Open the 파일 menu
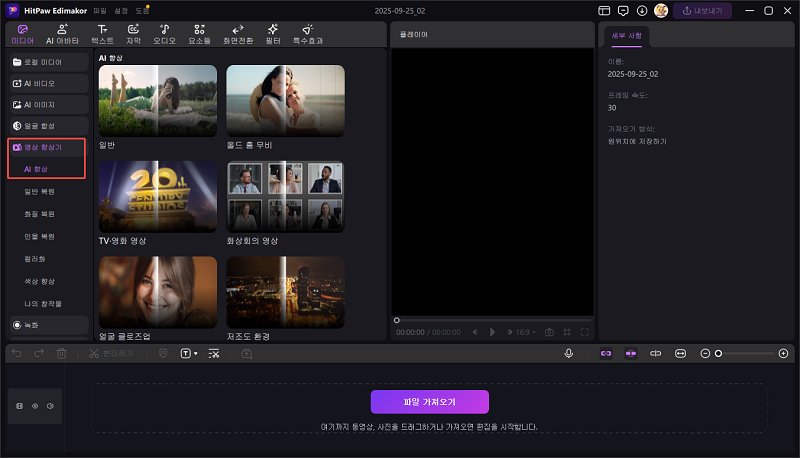 click(99, 10)
